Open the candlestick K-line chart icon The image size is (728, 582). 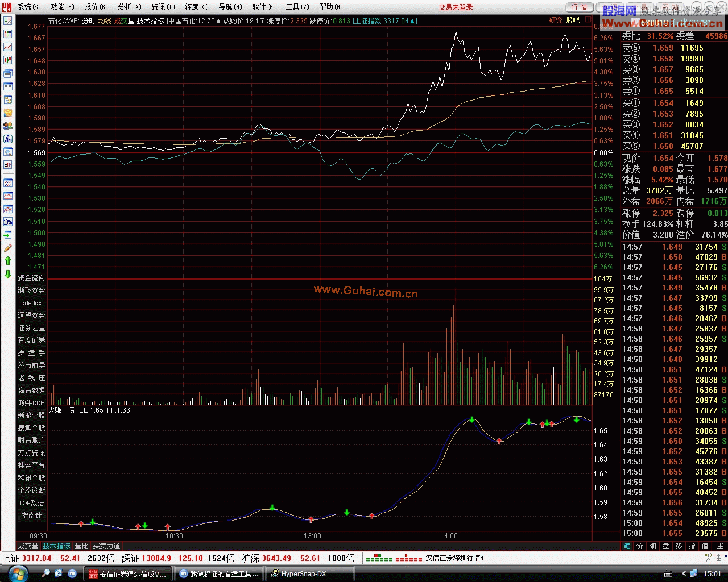(x=8, y=60)
